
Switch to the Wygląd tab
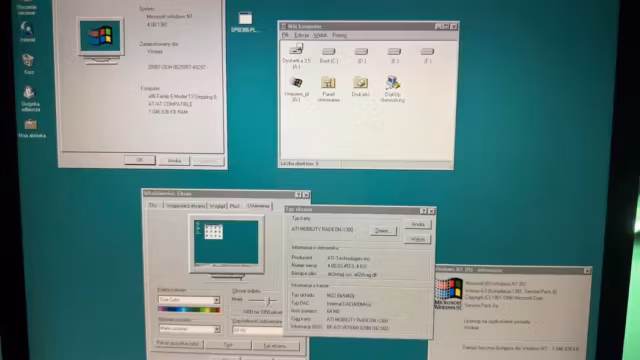[x=217, y=206]
